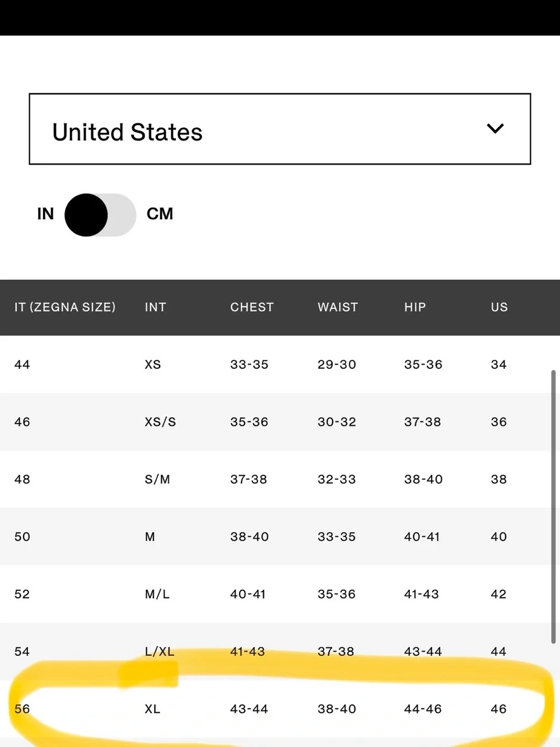Image resolution: width=560 pixels, height=747 pixels.
Task: Select the size 50 M row
Action: click(x=276, y=537)
